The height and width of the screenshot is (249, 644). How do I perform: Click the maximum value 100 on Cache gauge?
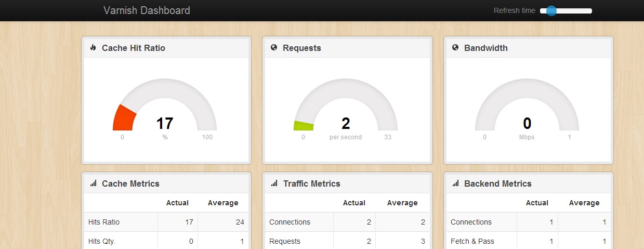(x=207, y=137)
